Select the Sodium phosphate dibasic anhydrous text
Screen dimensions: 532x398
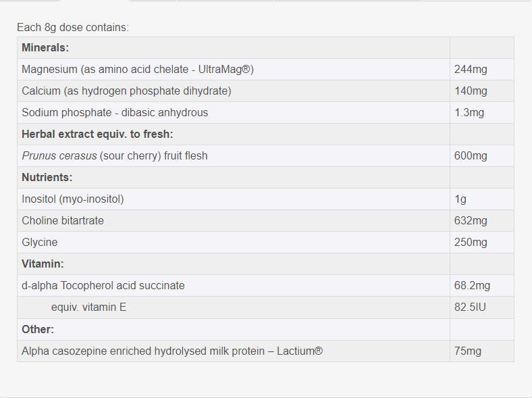click(115, 112)
